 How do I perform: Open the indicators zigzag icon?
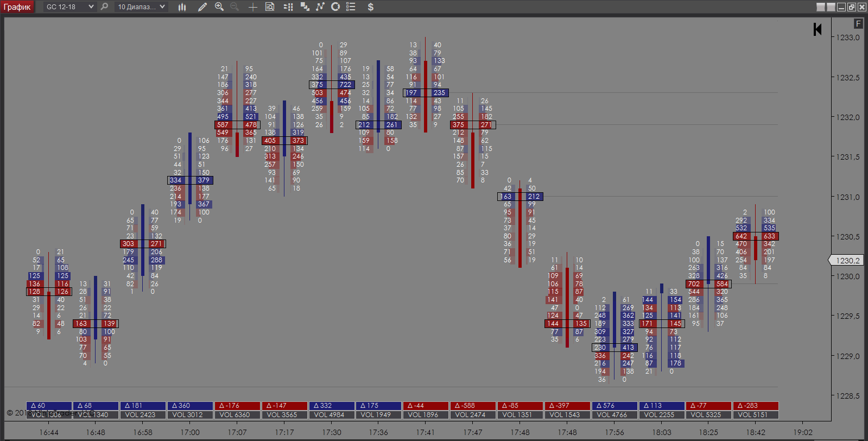coord(320,7)
